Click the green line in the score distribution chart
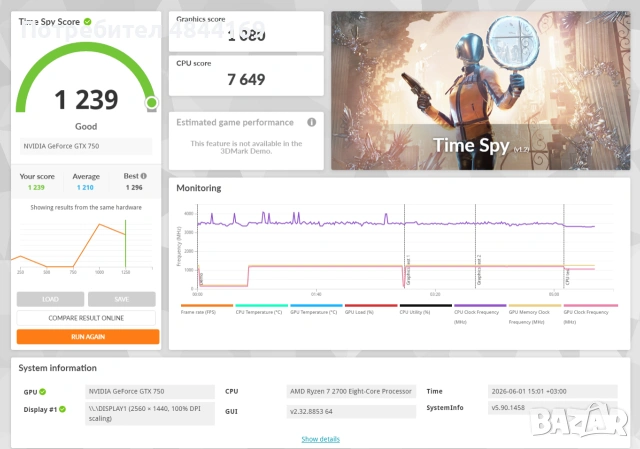 click(125, 243)
